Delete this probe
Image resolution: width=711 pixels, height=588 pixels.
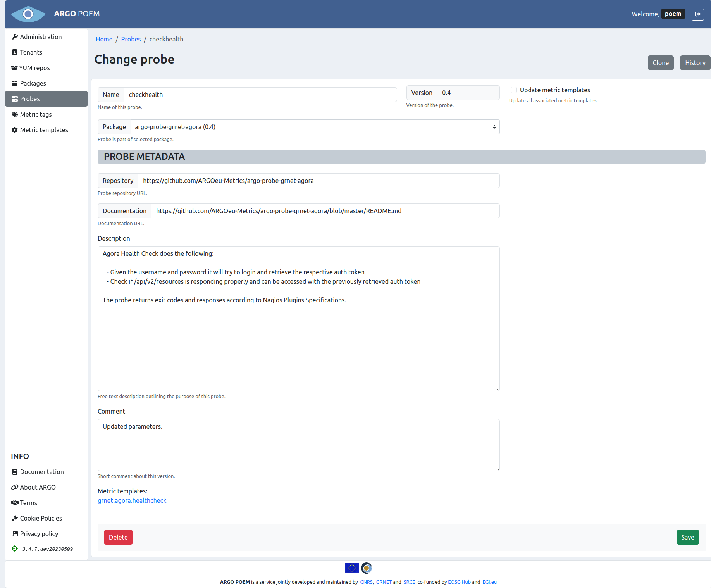tap(118, 537)
